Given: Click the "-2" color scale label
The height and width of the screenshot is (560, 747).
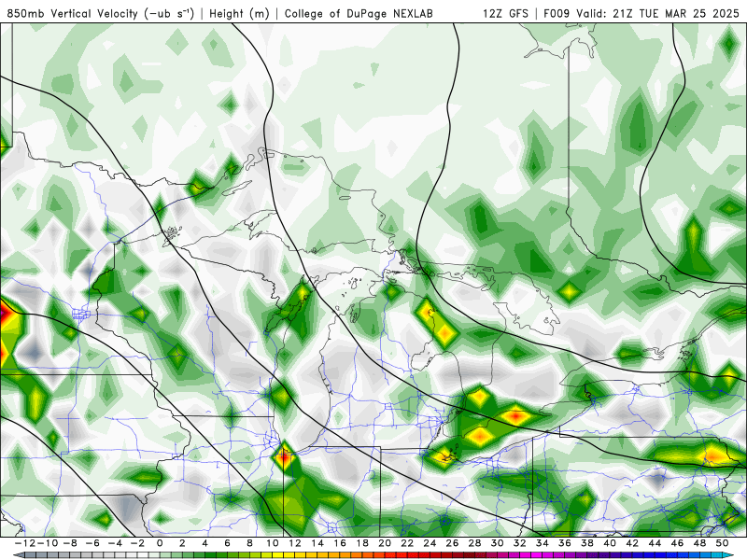Looking at the screenshot, I should [x=137, y=543].
